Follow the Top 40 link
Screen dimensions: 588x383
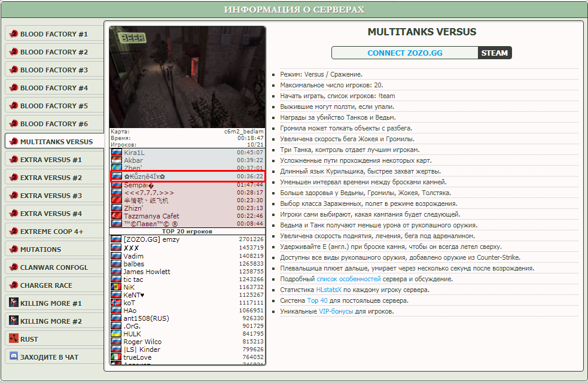[317, 301]
